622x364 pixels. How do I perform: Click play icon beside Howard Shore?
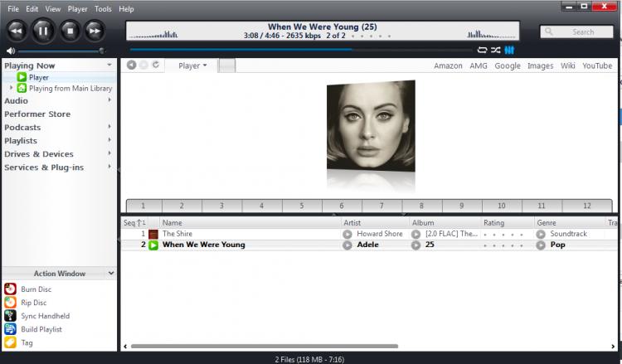(x=347, y=234)
